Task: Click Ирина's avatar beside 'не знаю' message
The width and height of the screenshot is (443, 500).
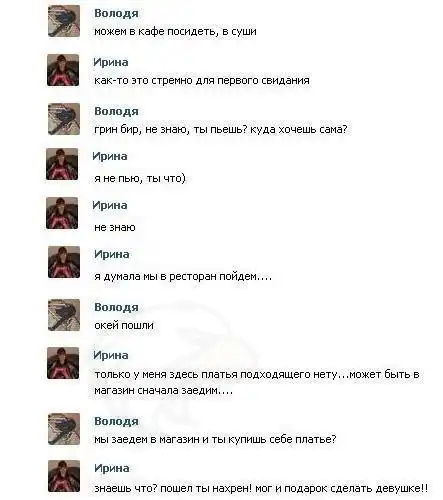Action: (x=62, y=213)
